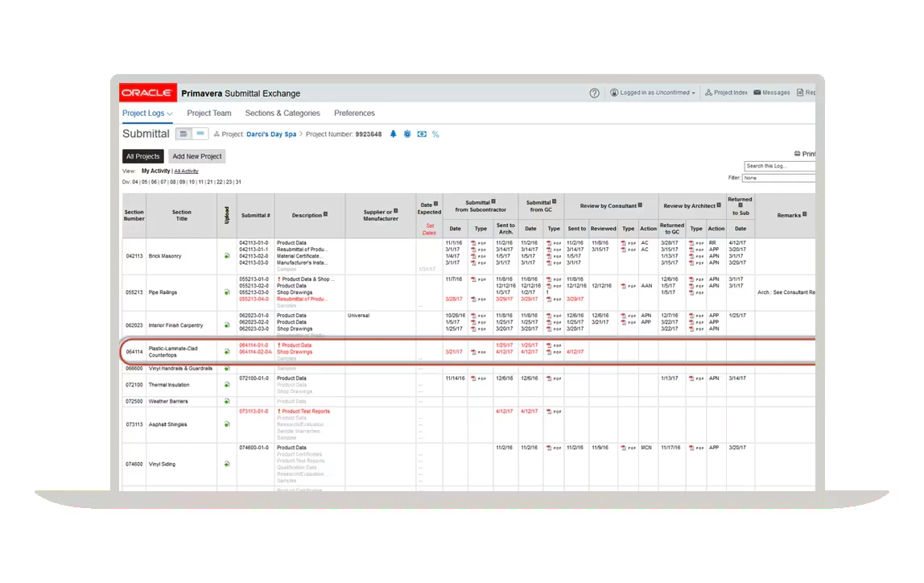Screen dimensions: 924x583
Task: Open the Darci's Day Spa project link
Action: pos(273,134)
